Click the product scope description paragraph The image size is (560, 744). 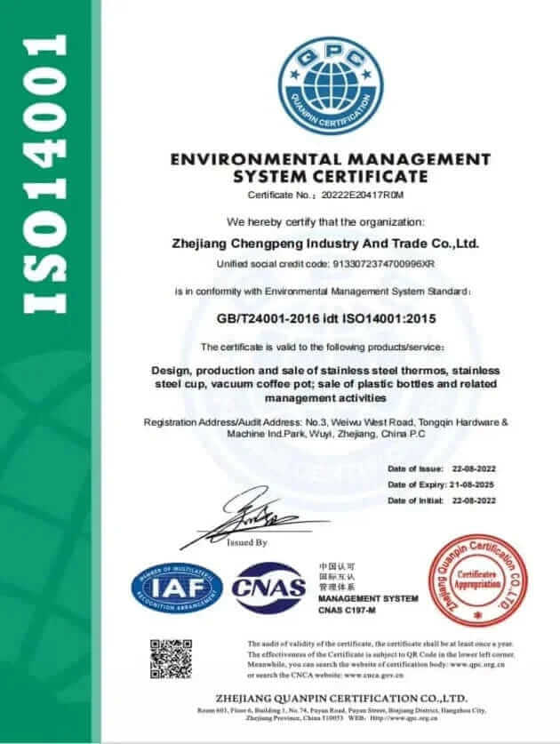[x=329, y=384]
